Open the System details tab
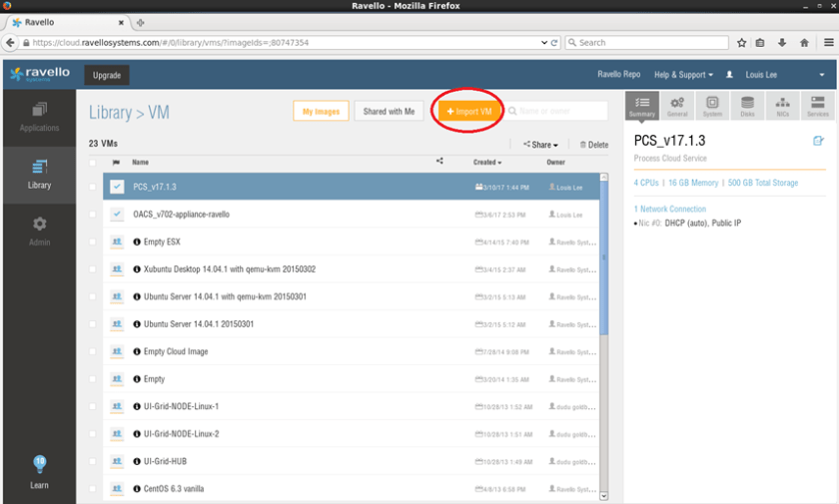839x504 pixels. pos(712,106)
